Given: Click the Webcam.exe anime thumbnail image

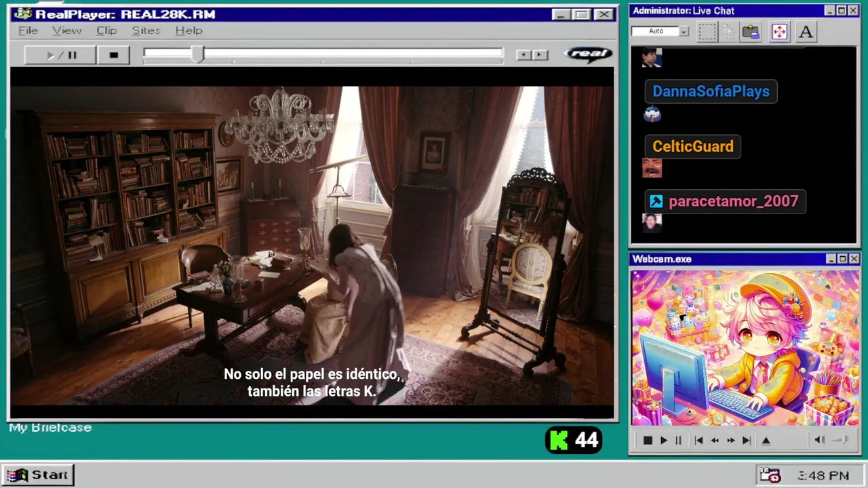Looking at the screenshot, I should [x=745, y=348].
